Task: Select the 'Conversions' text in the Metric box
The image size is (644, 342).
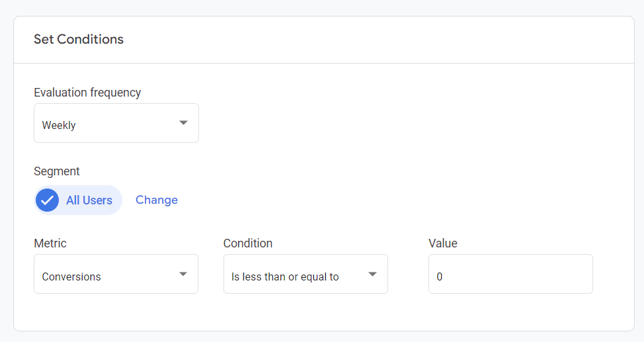Action: (71, 277)
